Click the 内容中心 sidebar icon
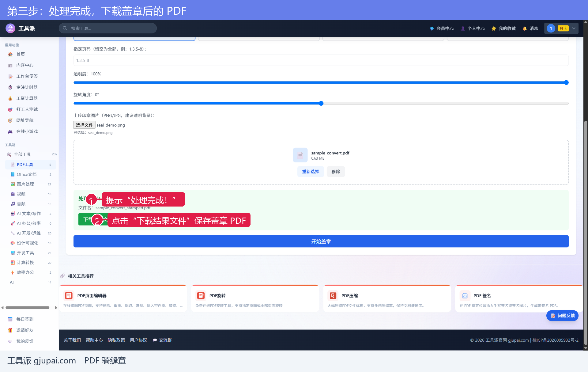The width and height of the screenshot is (588, 372). (x=10, y=65)
